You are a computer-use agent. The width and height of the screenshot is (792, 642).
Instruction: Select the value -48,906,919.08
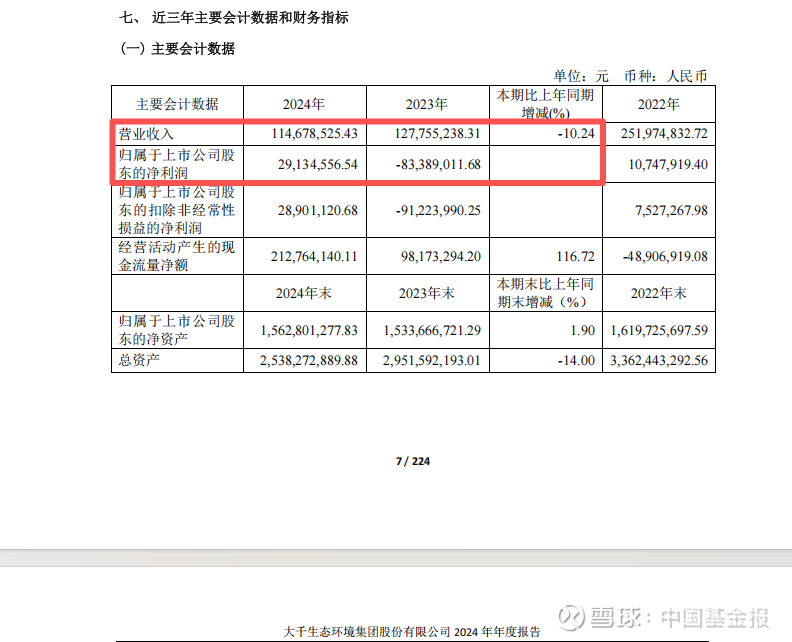tap(665, 257)
